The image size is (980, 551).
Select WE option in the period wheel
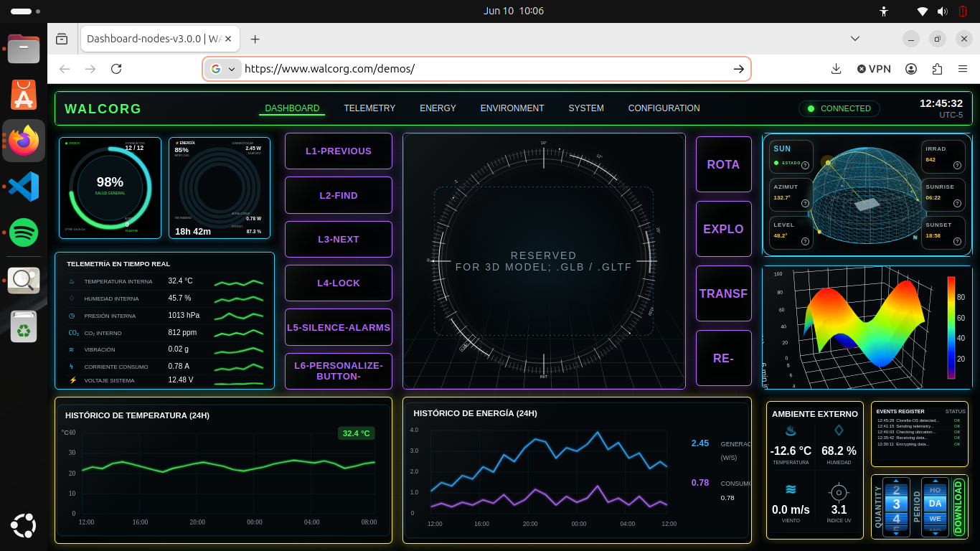pyautogui.click(x=935, y=518)
